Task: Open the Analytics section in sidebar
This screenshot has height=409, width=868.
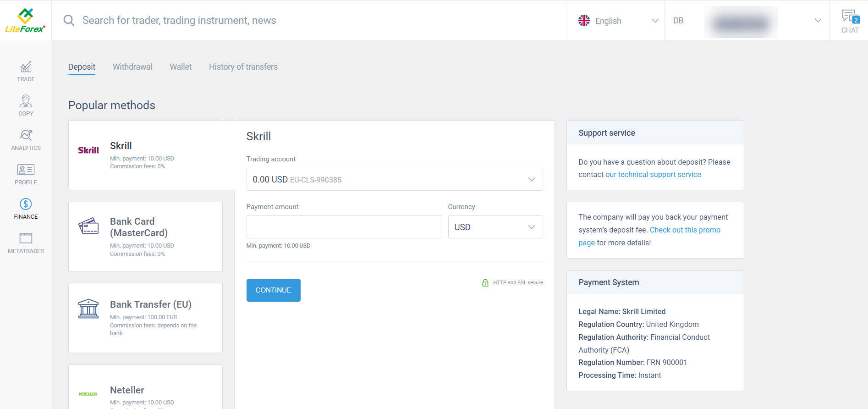Action: pyautogui.click(x=26, y=140)
